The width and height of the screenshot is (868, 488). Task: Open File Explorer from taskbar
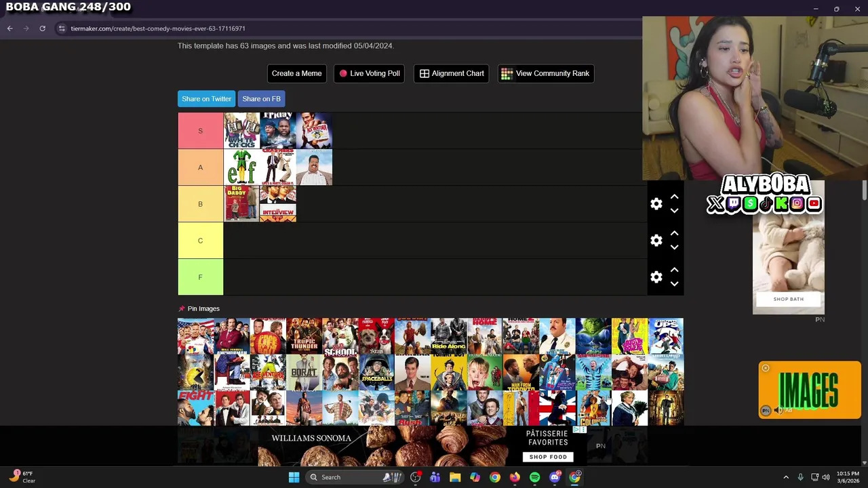[x=455, y=477]
